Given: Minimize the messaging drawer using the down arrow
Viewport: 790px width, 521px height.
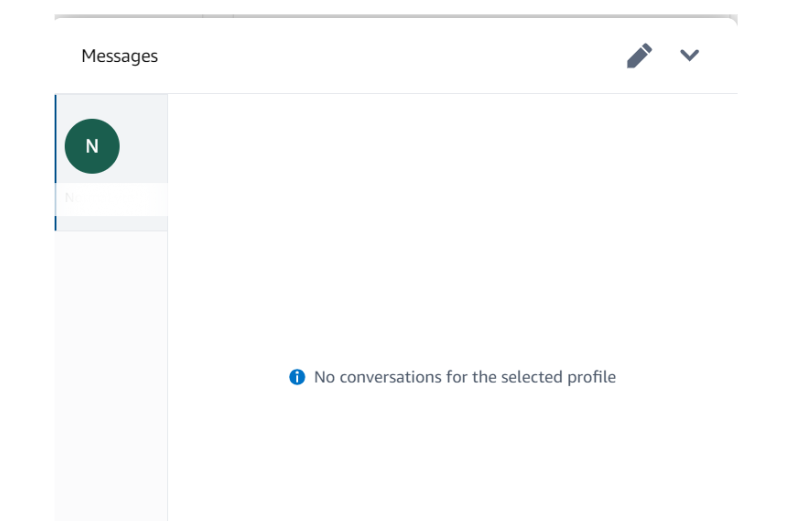Looking at the screenshot, I should click(689, 55).
